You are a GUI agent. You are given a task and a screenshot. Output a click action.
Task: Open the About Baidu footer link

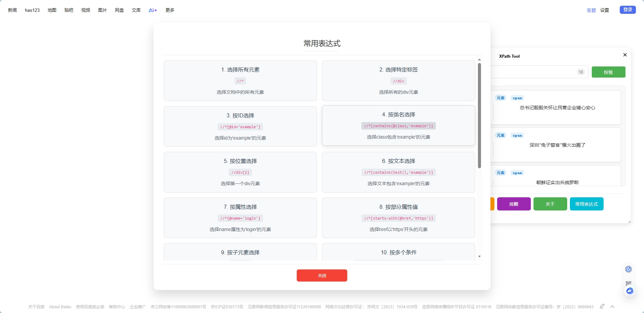pyautogui.click(x=60, y=307)
